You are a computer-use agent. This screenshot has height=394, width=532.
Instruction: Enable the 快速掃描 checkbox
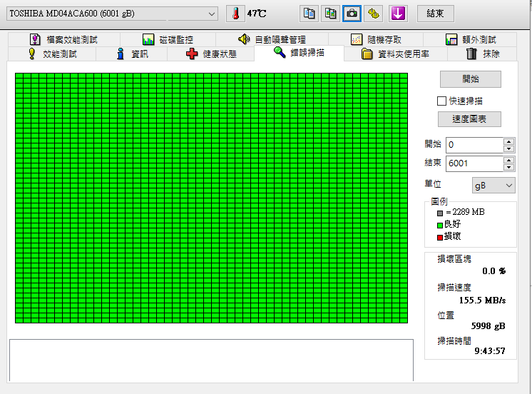pyautogui.click(x=442, y=101)
